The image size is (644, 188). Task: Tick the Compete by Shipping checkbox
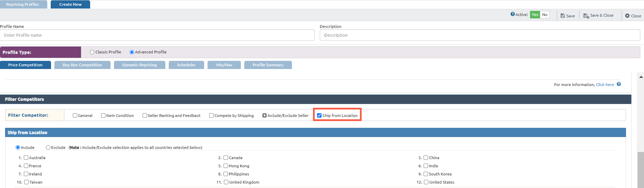(x=211, y=116)
